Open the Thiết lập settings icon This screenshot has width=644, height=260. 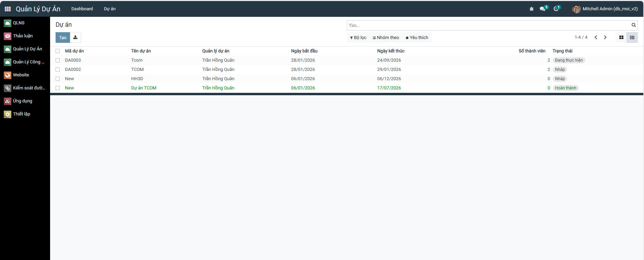8,114
